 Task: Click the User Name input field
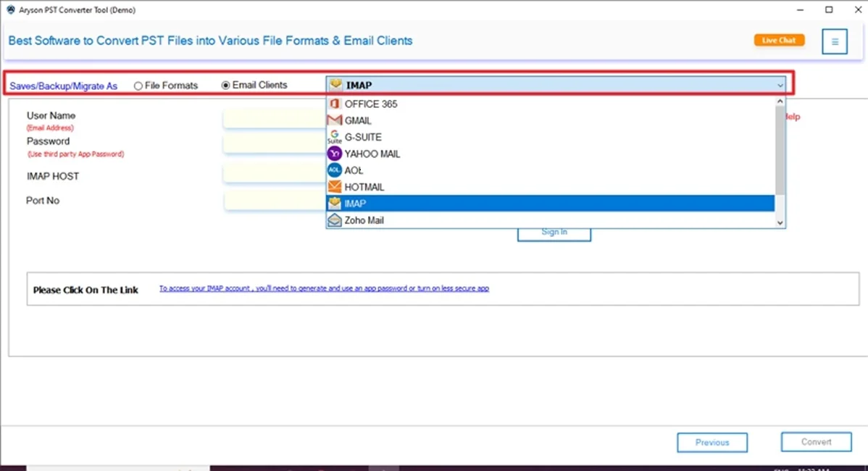pos(275,118)
